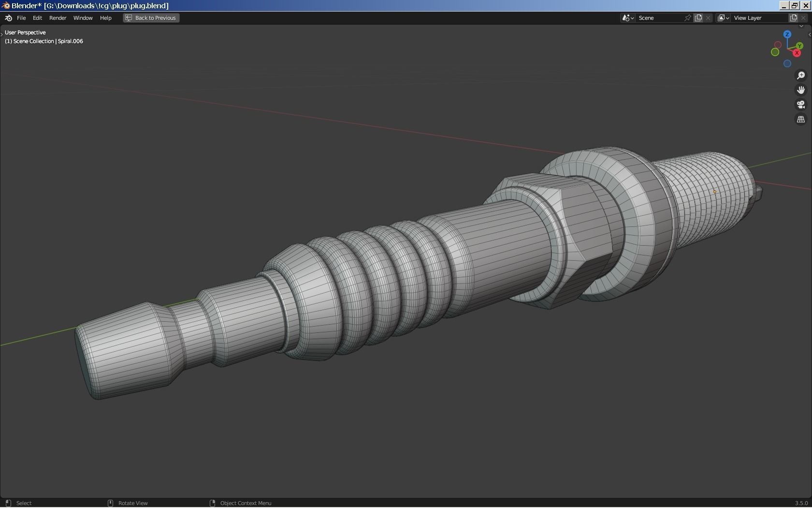
Task: Open the File menu
Action: 21,18
